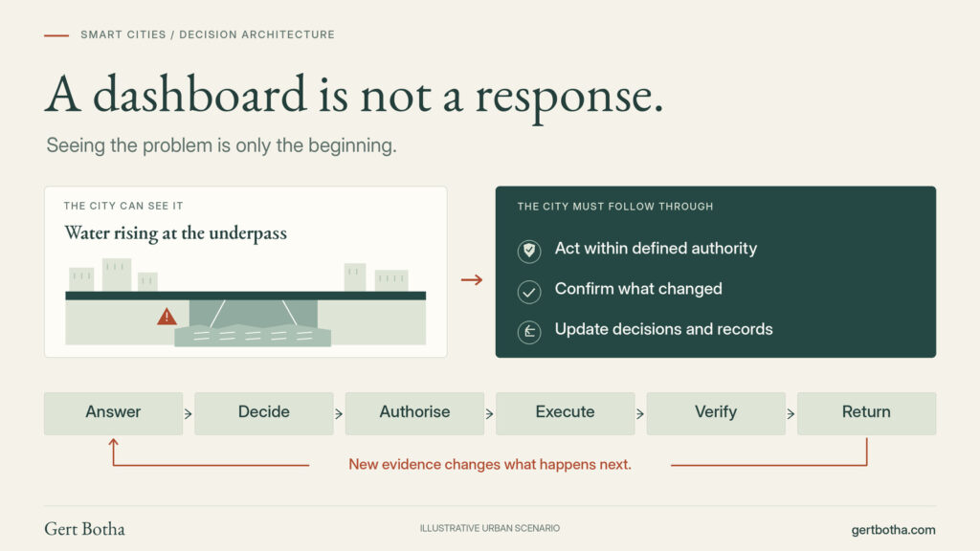
Task: Click the THE CITY CAN SEE IT label
Action: (x=123, y=207)
